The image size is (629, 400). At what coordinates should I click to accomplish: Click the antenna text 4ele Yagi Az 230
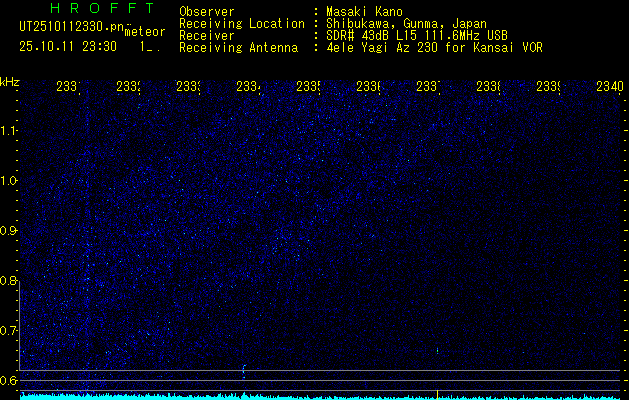[x=384, y=48]
